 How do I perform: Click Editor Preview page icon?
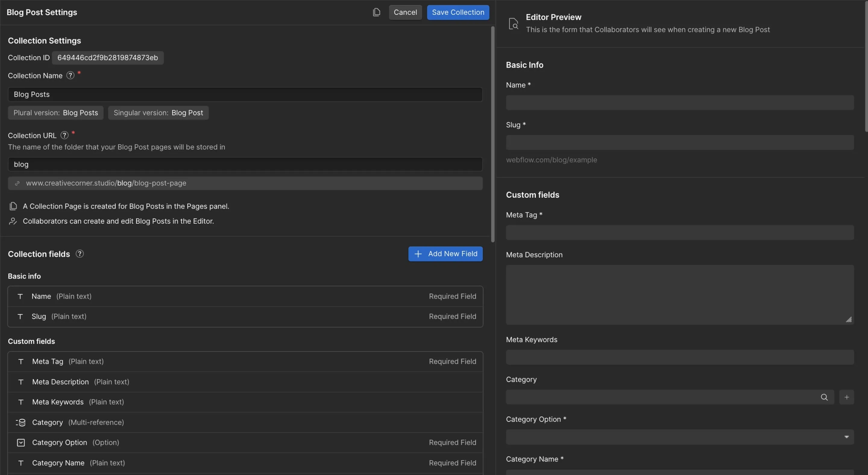(513, 24)
